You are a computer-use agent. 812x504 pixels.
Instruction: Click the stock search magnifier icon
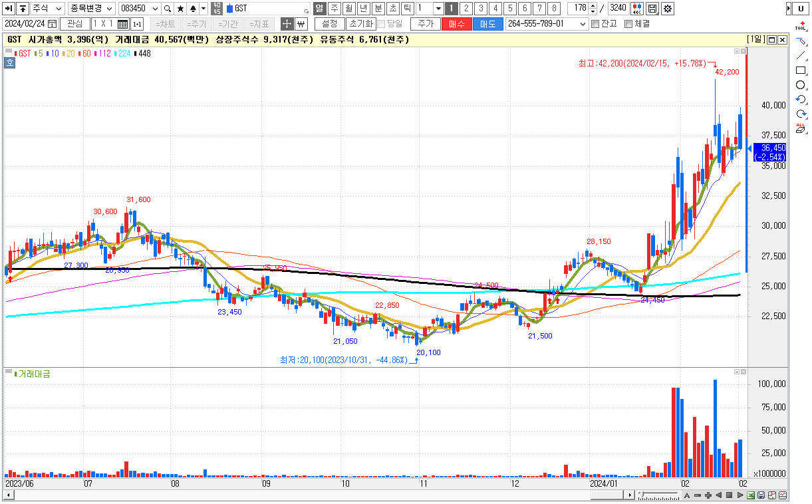pos(168,9)
